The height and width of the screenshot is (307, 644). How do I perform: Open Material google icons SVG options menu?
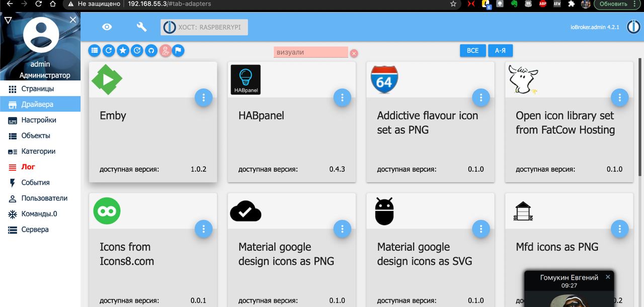coord(481,229)
